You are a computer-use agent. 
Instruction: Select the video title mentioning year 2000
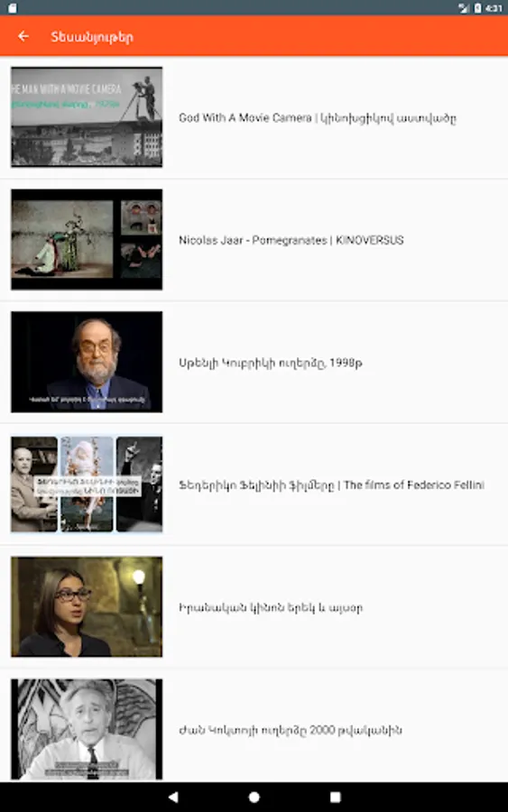point(291,730)
